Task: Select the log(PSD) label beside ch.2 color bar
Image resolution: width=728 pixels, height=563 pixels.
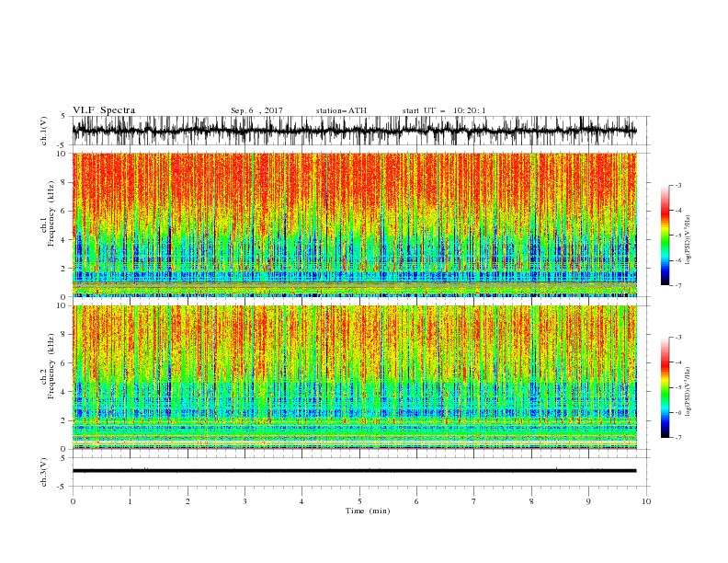Action: (688, 391)
